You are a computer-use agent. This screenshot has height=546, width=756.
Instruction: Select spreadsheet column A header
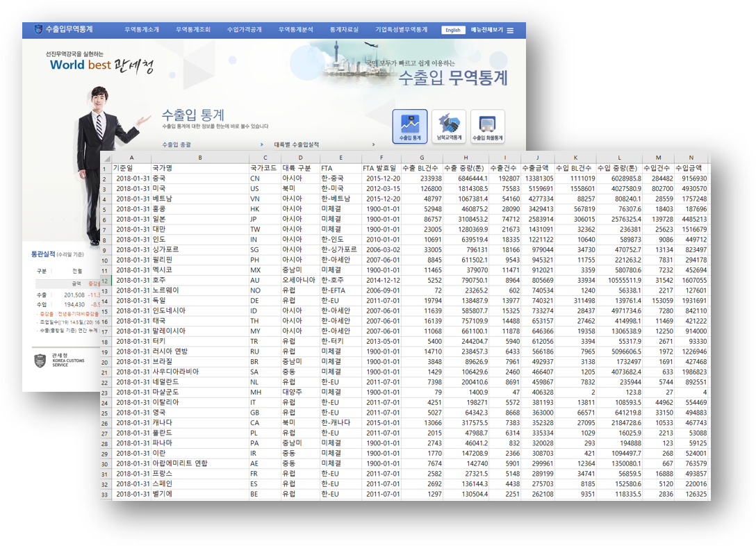click(x=131, y=158)
